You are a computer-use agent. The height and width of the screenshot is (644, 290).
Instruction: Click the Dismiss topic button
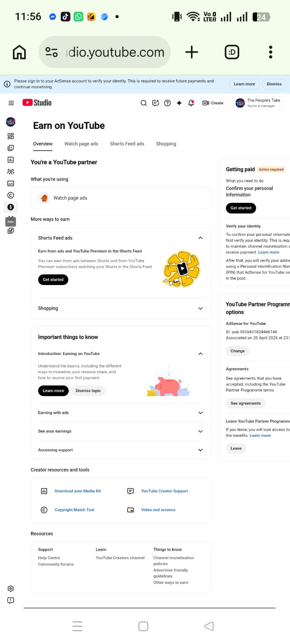(x=88, y=391)
